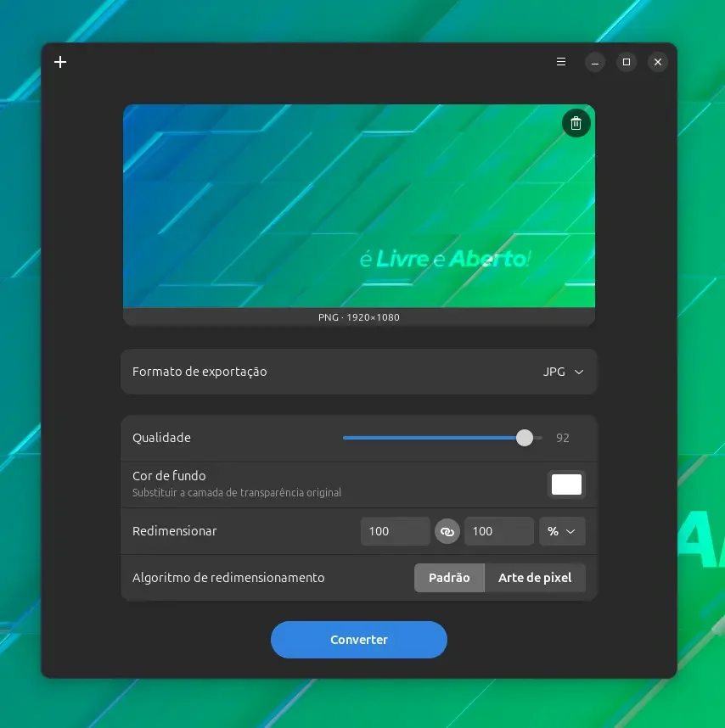Click the Converter button
Screen dimensions: 725x728
(359, 639)
